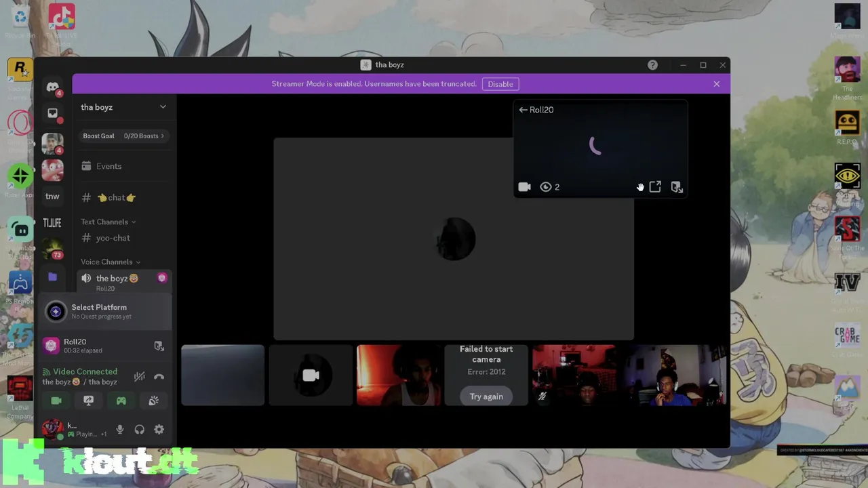Leave activity from the Roll20 overlay
868x488 pixels.
677,187
